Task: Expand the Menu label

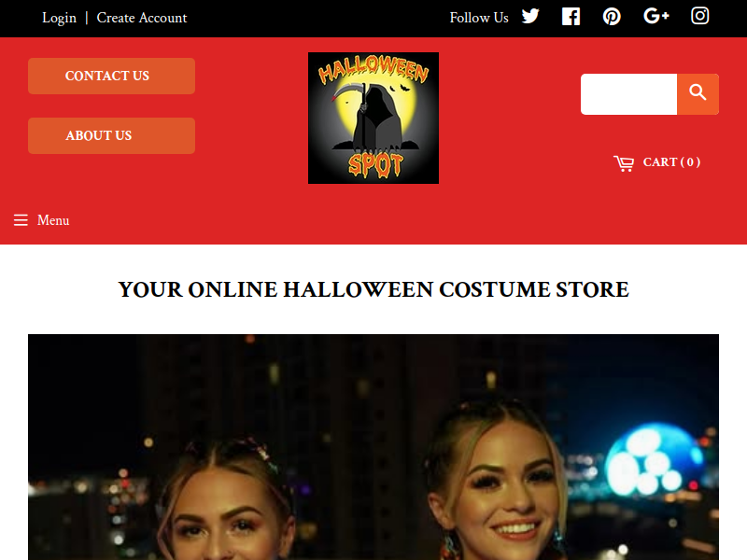Action: tap(53, 220)
